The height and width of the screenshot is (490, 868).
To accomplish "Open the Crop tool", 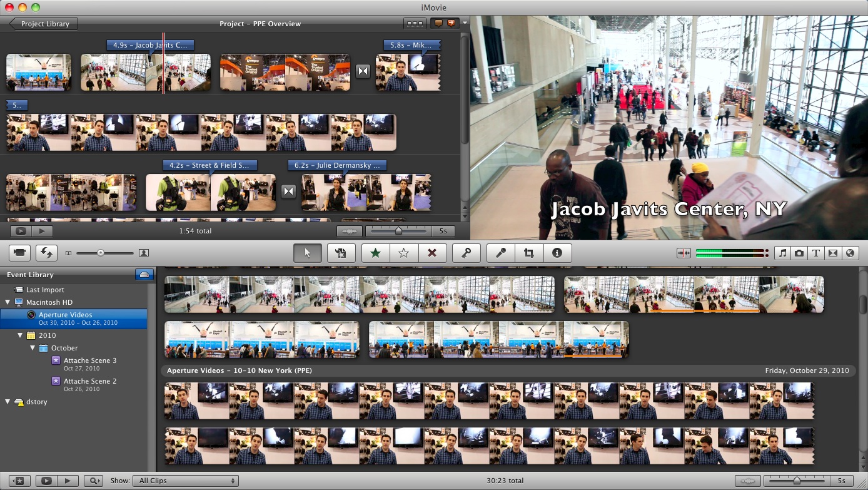I will [x=529, y=253].
